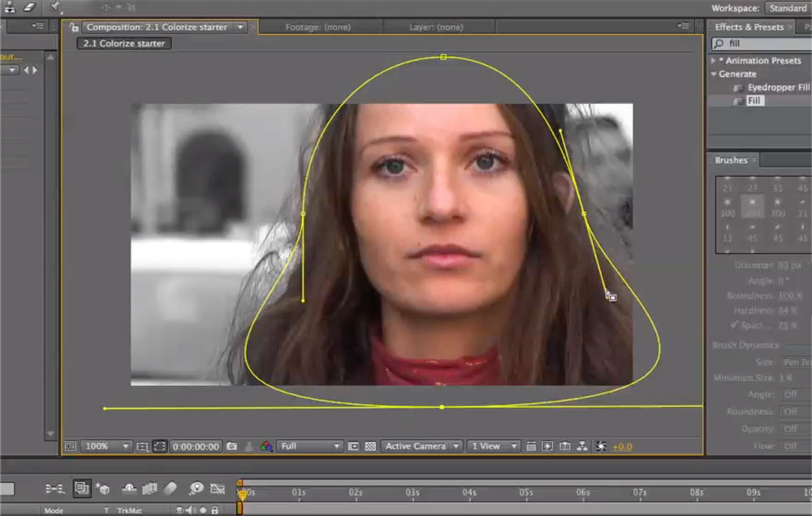Screen dimensions: 812x516
Task: Click the top mask vertex on the path
Action: 443,57
